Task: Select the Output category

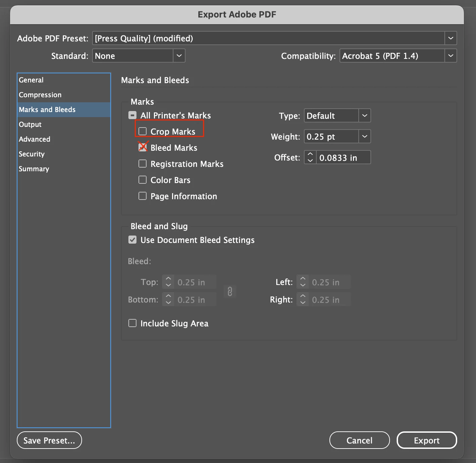Action: pos(64,124)
